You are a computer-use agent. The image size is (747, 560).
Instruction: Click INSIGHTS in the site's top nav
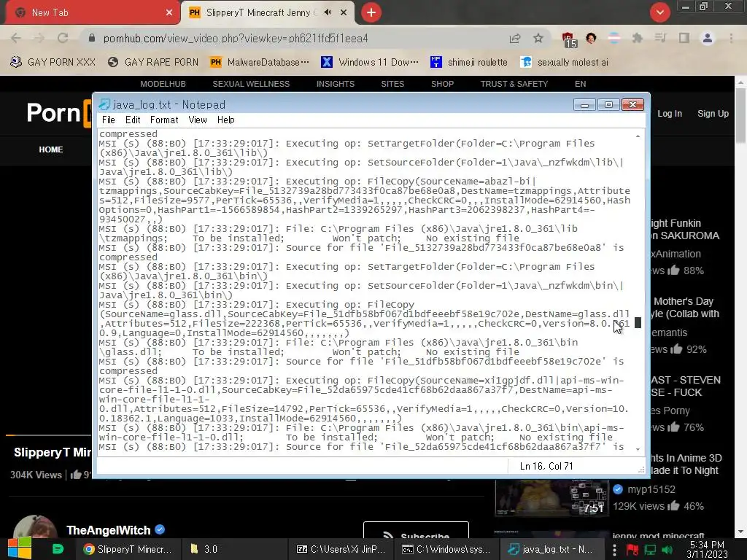(336, 84)
